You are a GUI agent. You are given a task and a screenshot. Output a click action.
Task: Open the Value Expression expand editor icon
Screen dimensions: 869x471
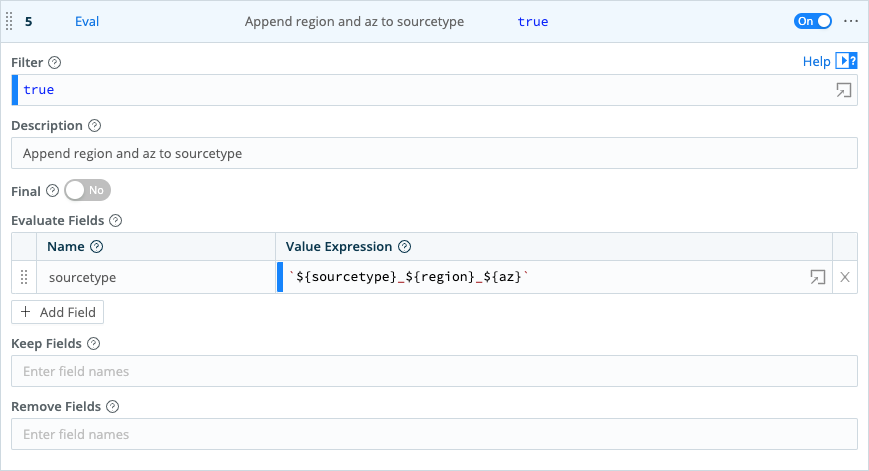(817, 277)
